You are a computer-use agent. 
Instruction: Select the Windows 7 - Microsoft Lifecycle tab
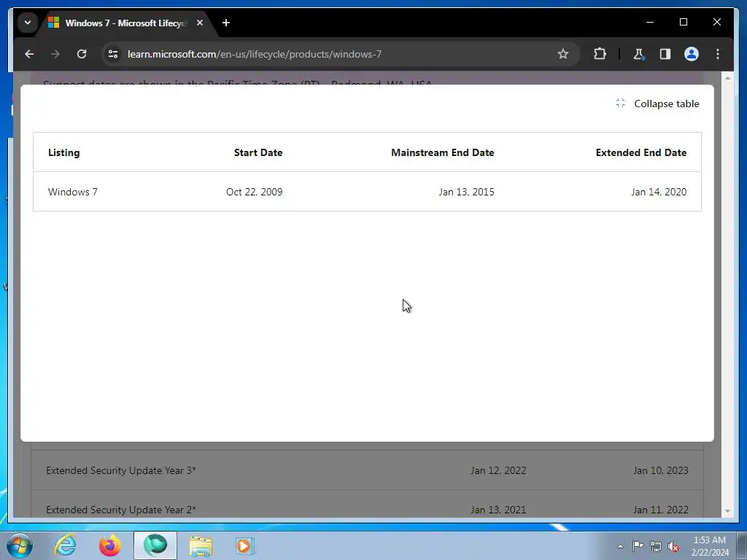(x=126, y=23)
